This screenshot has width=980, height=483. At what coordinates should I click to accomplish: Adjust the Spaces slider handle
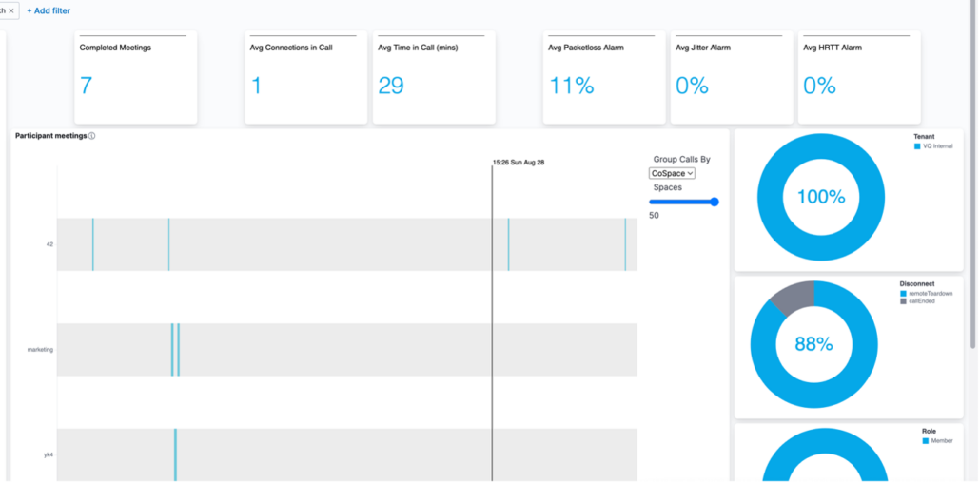(715, 202)
